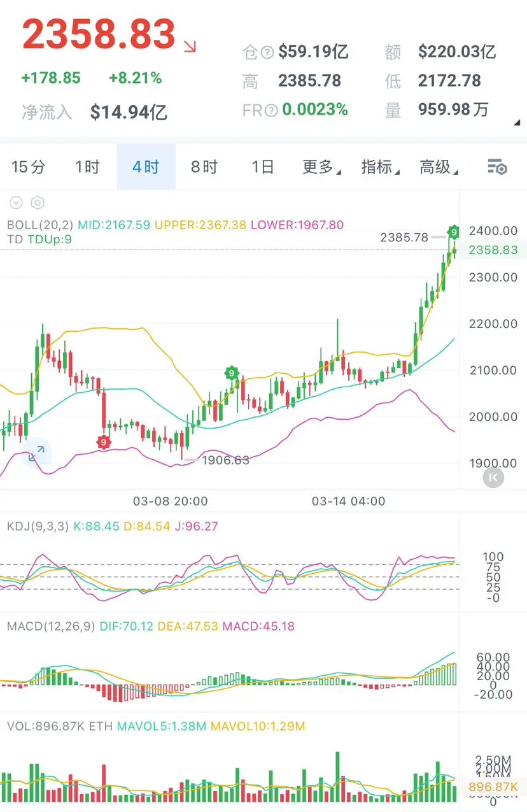Tap the 2400.00 price axis label
This screenshot has height=812, width=527.
click(x=493, y=231)
